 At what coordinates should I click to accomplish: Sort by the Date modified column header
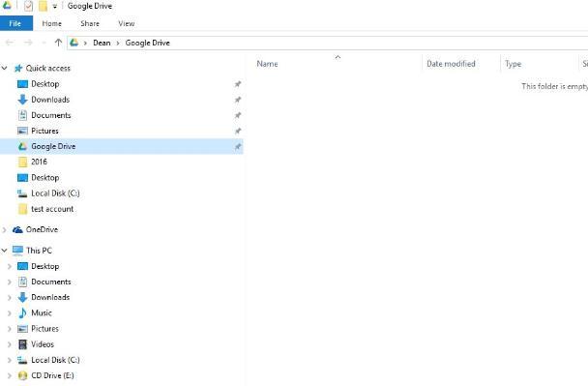coord(451,64)
